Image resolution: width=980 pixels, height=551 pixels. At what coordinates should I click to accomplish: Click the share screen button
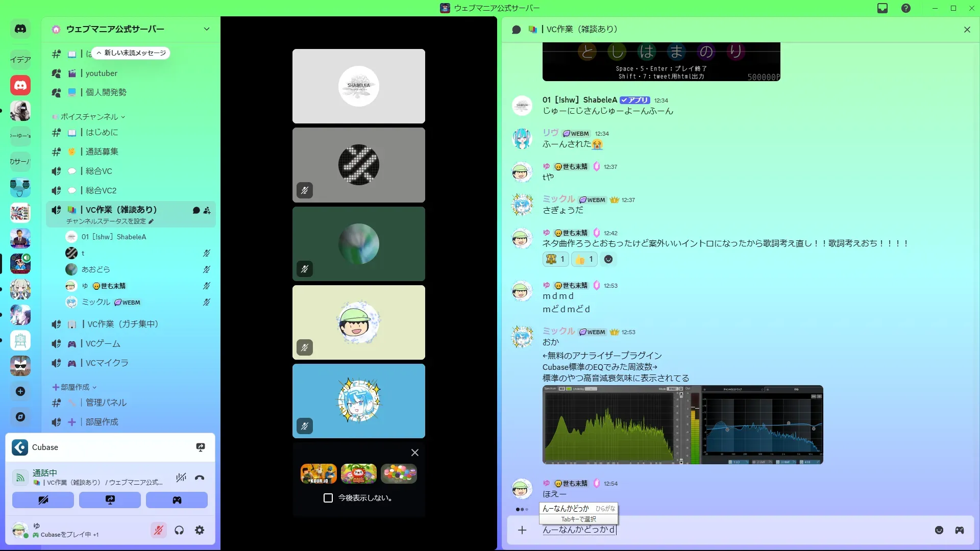pos(110,500)
